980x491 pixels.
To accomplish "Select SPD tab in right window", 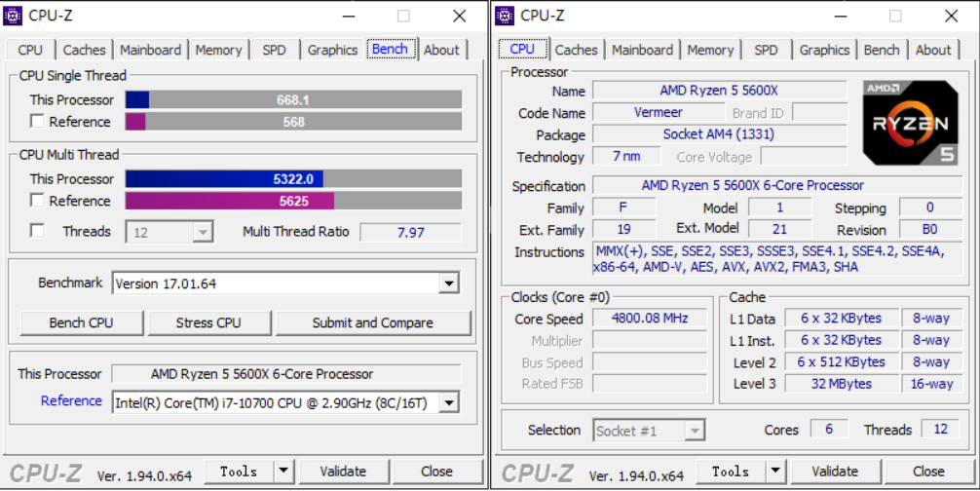I will [x=766, y=50].
